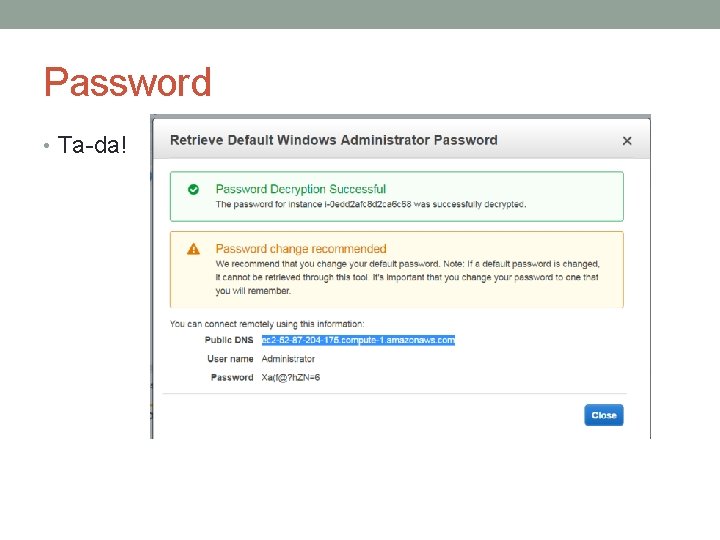Click the default password warning paragraph
This screenshot has width=720, height=540.
coord(406,277)
